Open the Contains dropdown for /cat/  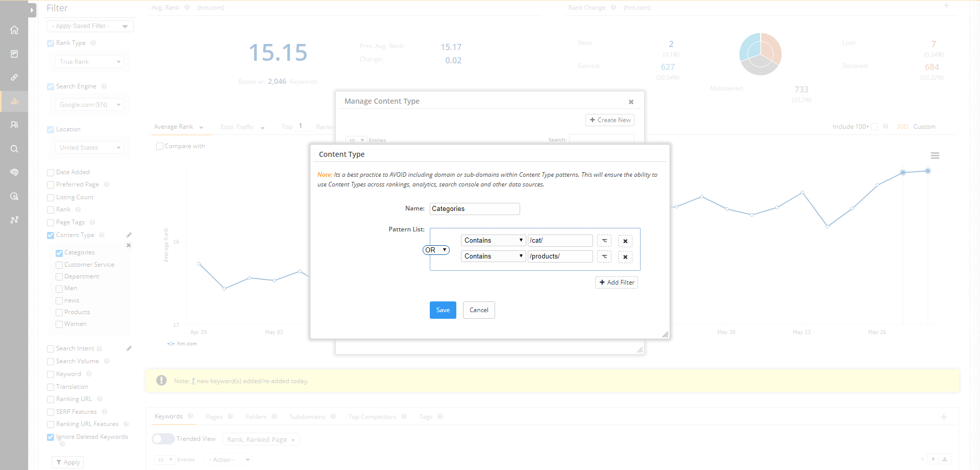pyautogui.click(x=493, y=241)
